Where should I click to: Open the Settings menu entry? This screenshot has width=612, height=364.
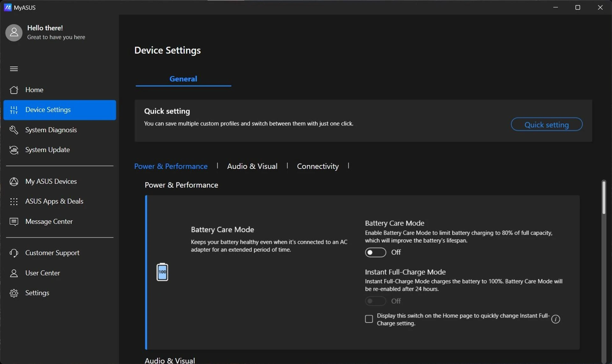[60, 293]
